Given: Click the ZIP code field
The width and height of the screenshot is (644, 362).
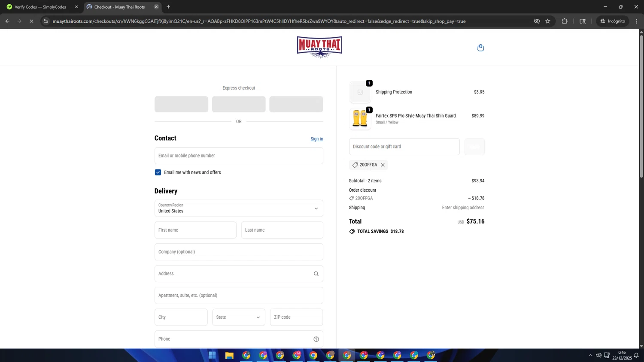Looking at the screenshot, I should (x=296, y=317).
